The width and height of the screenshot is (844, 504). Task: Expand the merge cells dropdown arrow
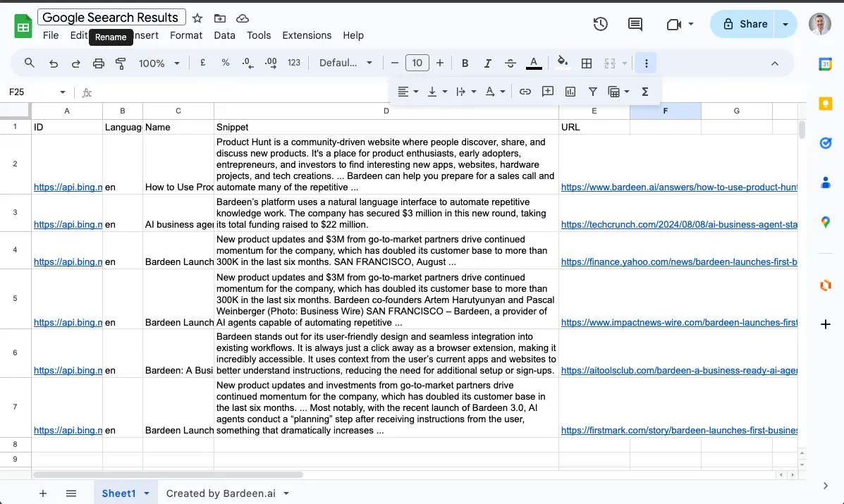coord(625,63)
